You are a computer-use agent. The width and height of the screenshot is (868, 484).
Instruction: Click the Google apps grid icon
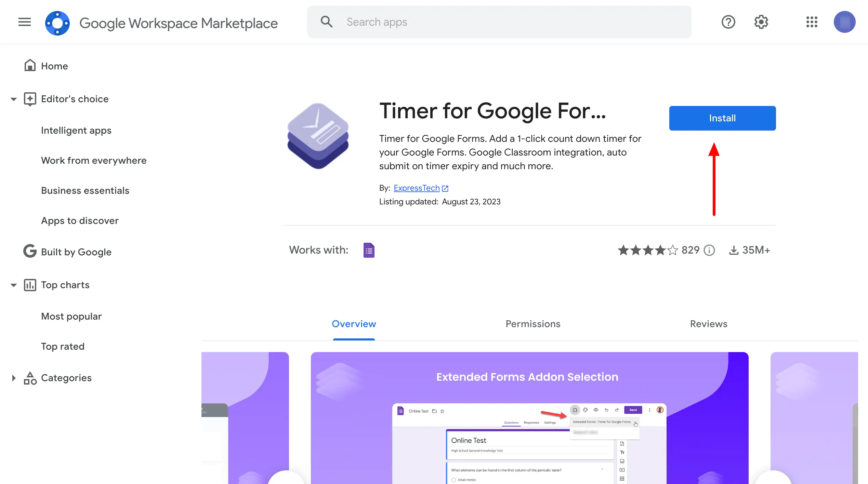pyautogui.click(x=812, y=22)
